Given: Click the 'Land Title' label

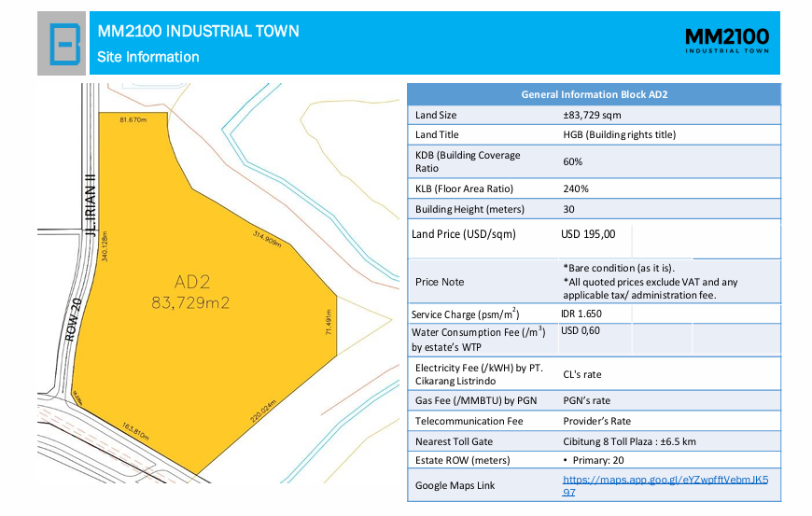Looking at the screenshot, I should [437, 134].
